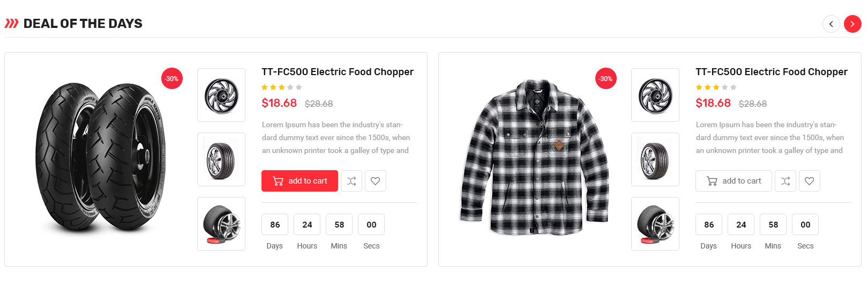This screenshot has width=868, height=285.
Task: Click the red next slide arrow
Action: (x=852, y=24)
